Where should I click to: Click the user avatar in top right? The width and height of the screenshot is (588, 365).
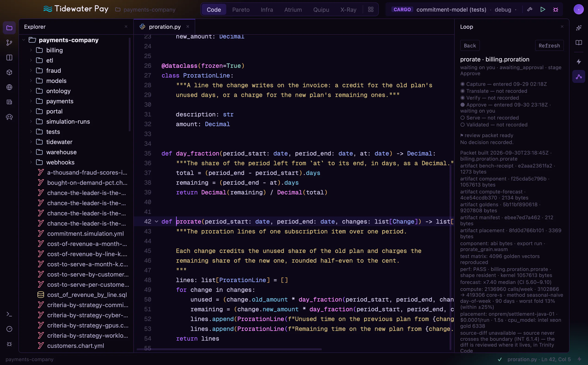(x=578, y=10)
